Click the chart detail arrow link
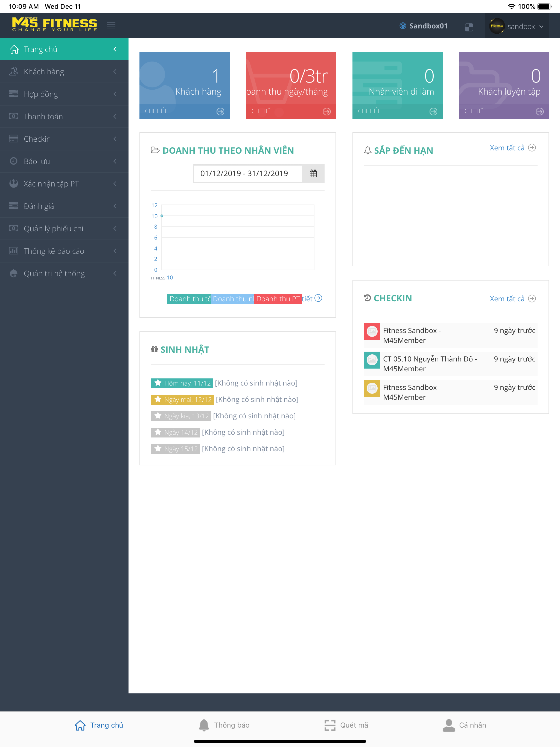The image size is (560, 747). (318, 298)
